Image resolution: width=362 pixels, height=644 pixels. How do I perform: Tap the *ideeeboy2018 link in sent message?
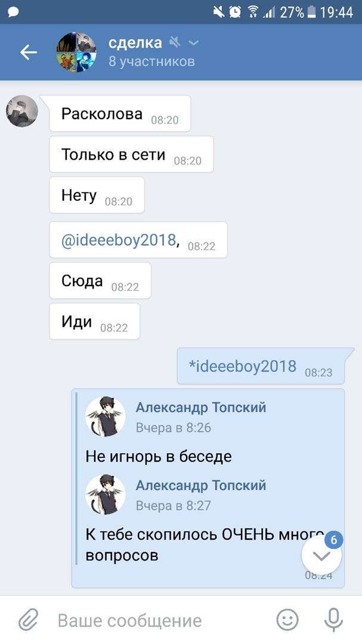click(x=242, y=366)
